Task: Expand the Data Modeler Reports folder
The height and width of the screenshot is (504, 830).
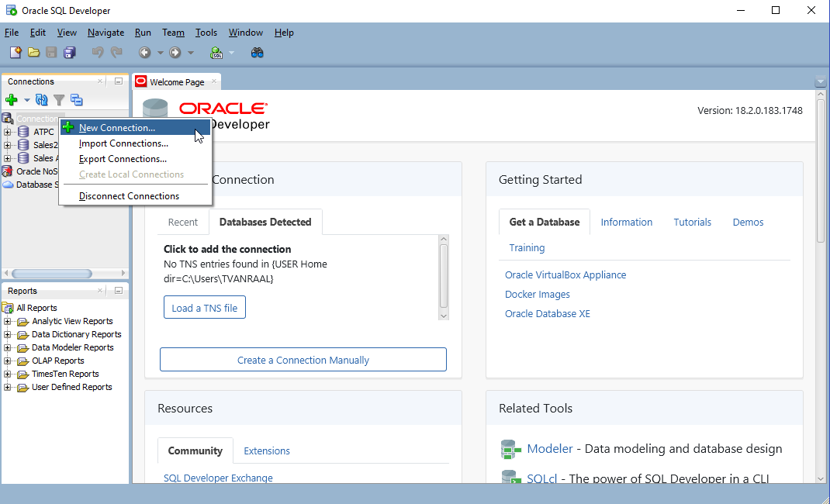Action: click(8, 347)
